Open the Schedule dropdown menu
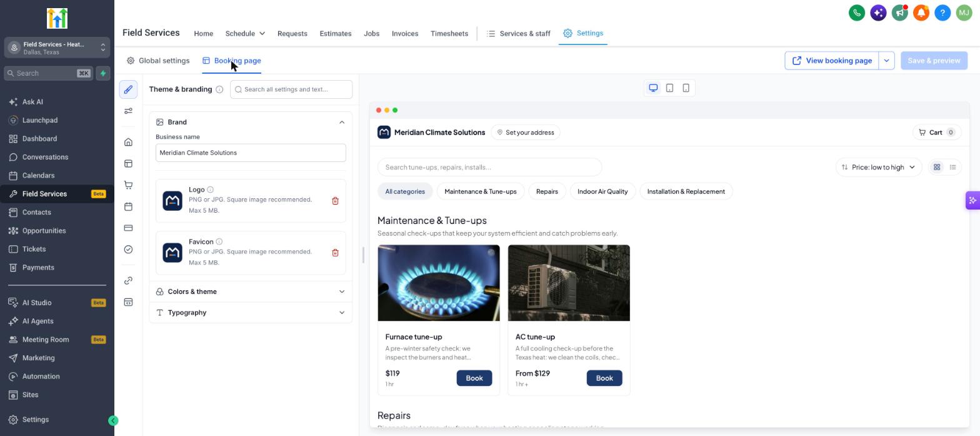The width and height of the screenshot is (980, 436). click(245, 33)
